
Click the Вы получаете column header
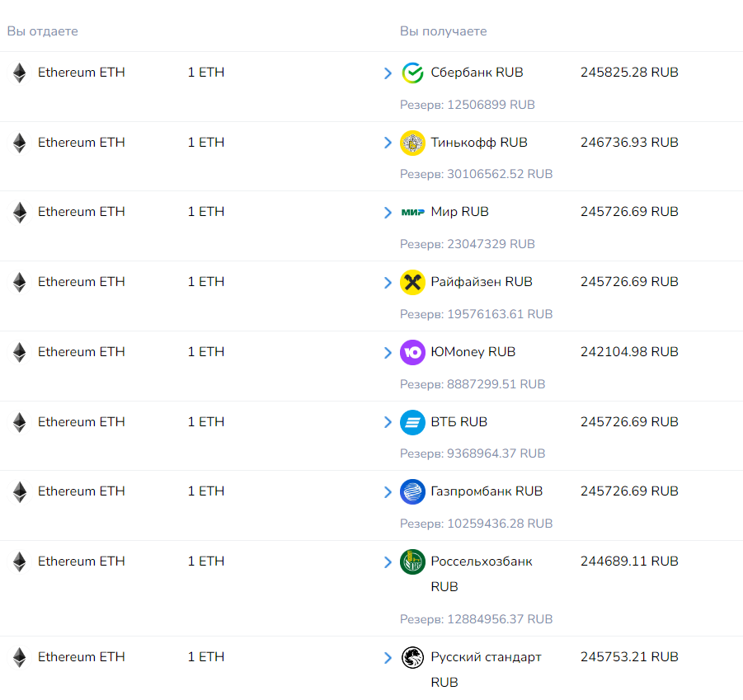tap(443, 31)
